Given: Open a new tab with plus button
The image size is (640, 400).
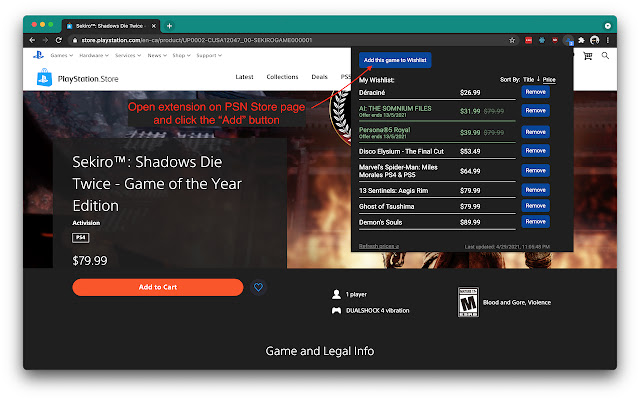Looking at the screenshot, I should pos(169,26).
